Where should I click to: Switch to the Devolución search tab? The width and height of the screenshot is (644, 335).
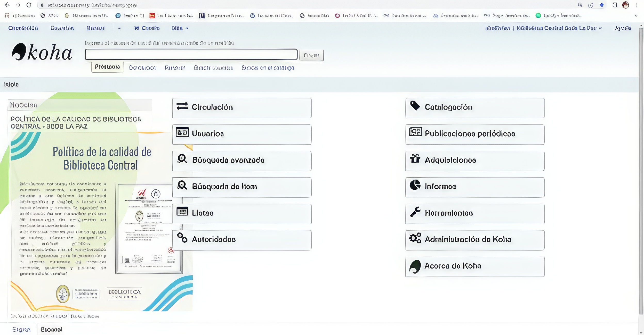pyautogui.click(x=142, y=68)
